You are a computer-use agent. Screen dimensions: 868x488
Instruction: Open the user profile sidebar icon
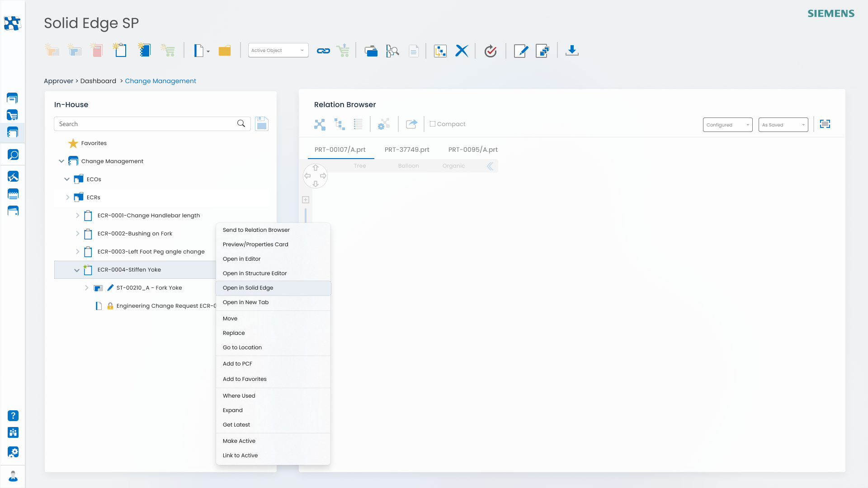(13, 476)
